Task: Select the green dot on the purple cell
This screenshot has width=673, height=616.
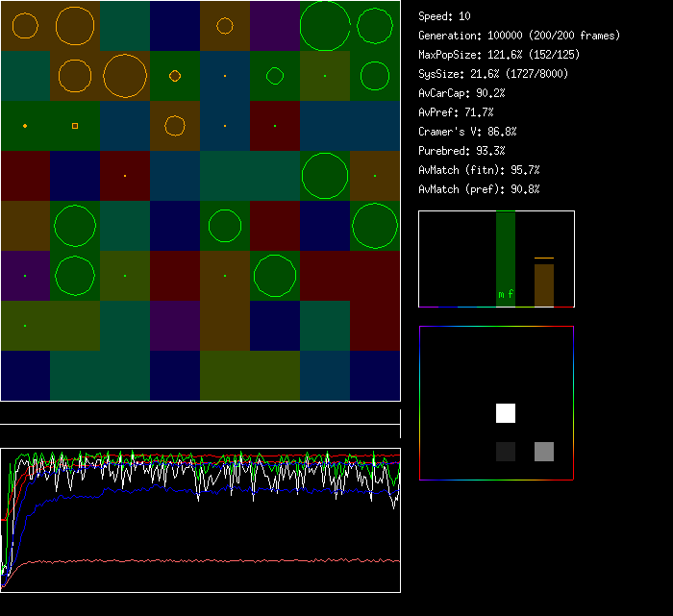Action: pyautogui.click(x=25, y=276)
